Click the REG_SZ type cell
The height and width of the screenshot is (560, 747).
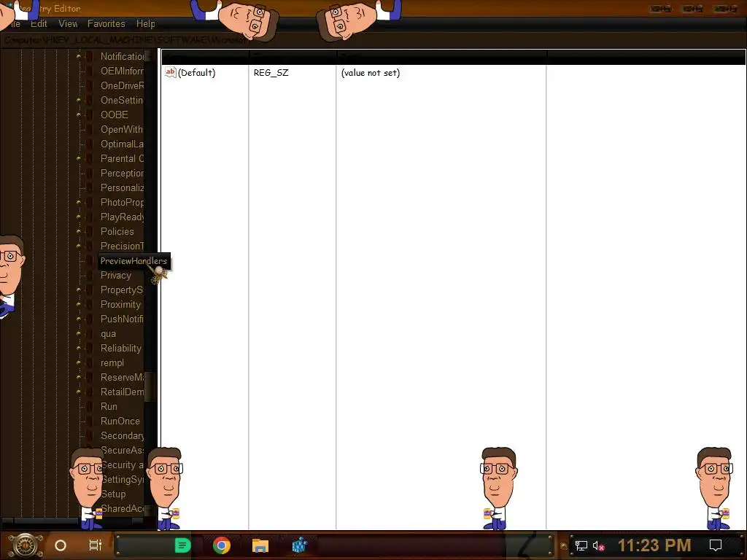271,73
